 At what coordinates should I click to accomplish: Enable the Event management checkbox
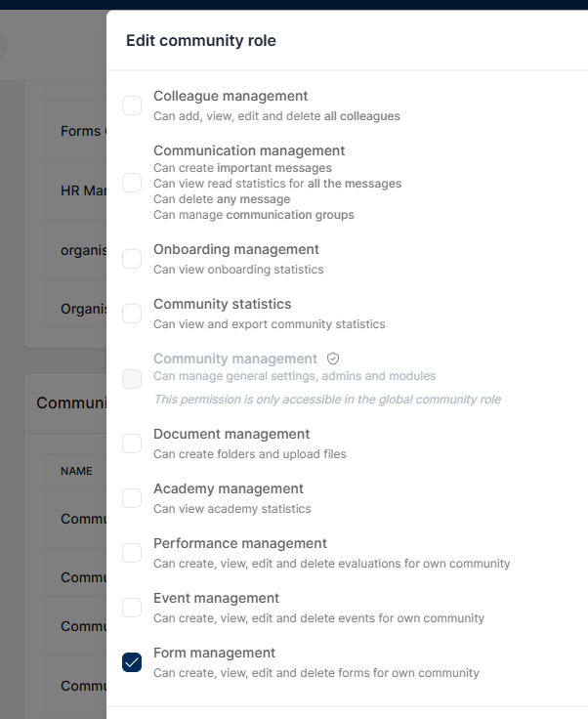point(132,608)
